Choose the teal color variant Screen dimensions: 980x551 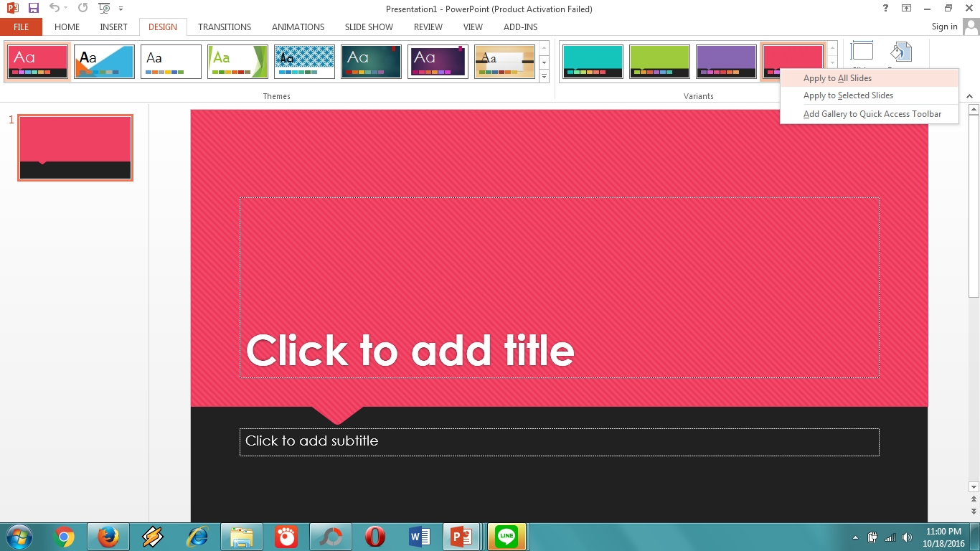tap(593, 62)
